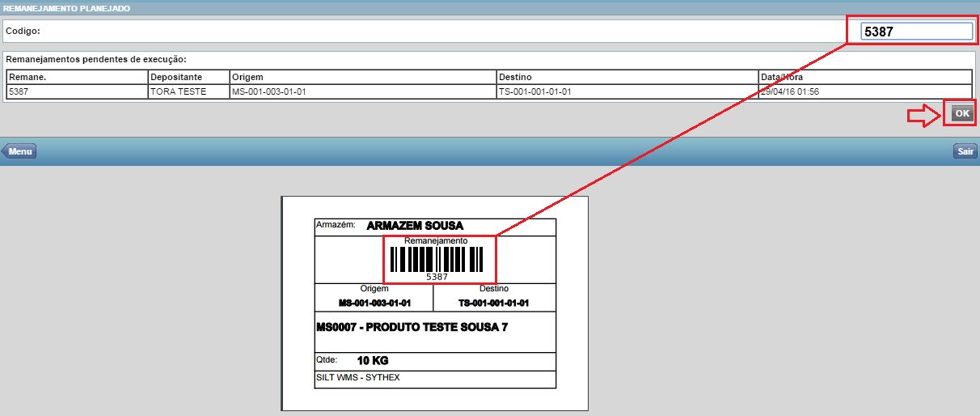Click TS-001-001-01-01 under Destino on the label

click(494, 303)
